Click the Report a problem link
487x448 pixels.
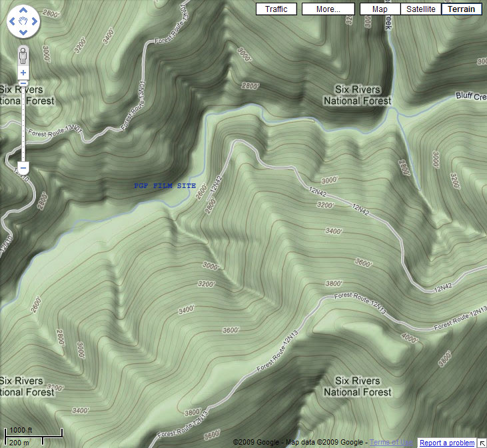(447, 443)
